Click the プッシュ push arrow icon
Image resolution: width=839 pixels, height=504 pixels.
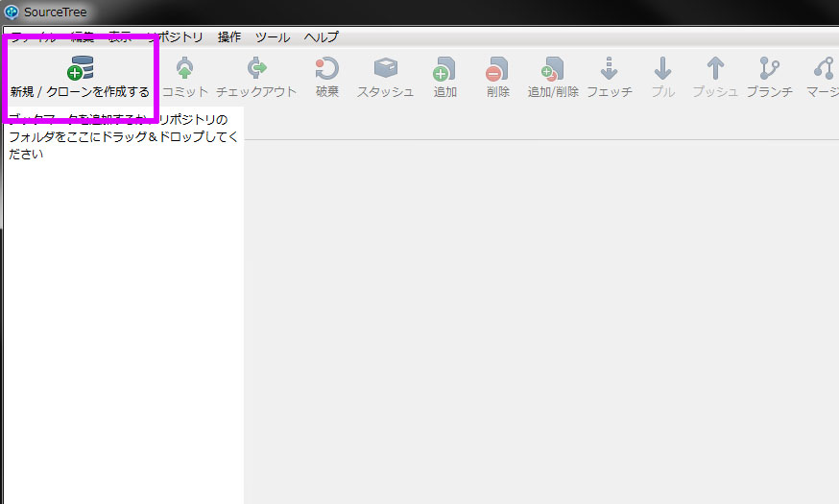pyautogui.click(x=715, y=68)
